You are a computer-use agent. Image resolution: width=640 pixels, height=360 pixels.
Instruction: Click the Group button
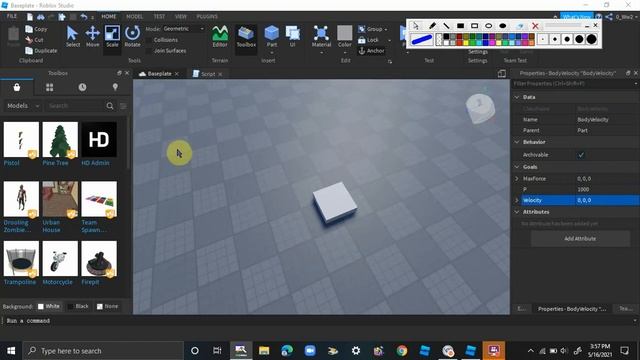coord(371,29)
